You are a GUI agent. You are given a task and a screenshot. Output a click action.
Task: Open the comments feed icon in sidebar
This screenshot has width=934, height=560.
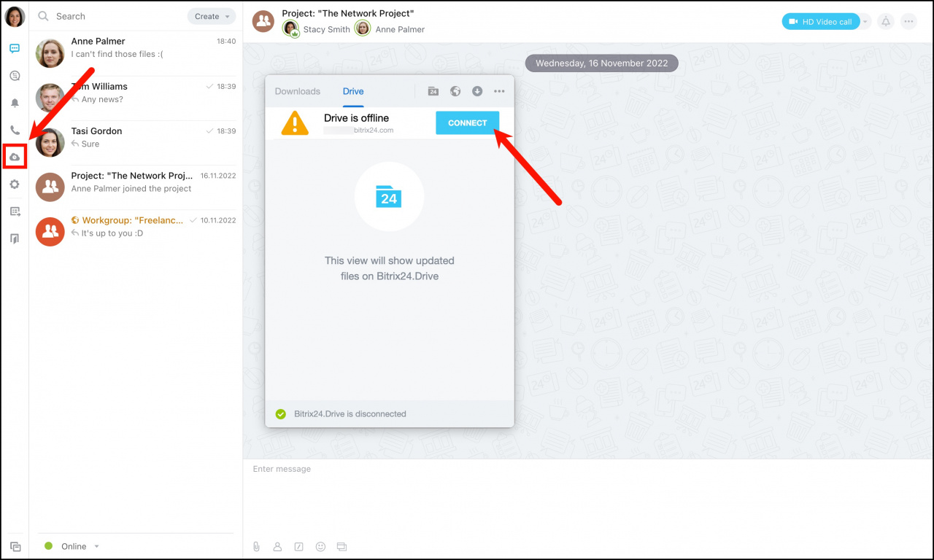pos(15,75)
